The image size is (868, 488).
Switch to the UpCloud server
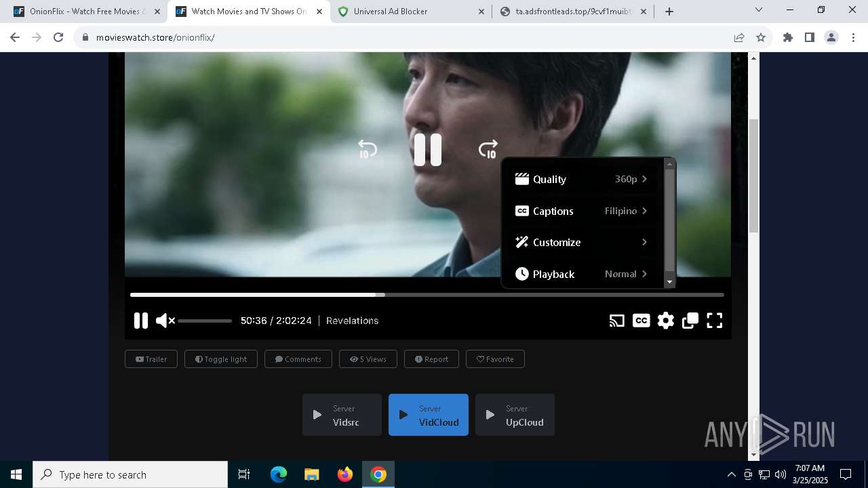(515, 415)
